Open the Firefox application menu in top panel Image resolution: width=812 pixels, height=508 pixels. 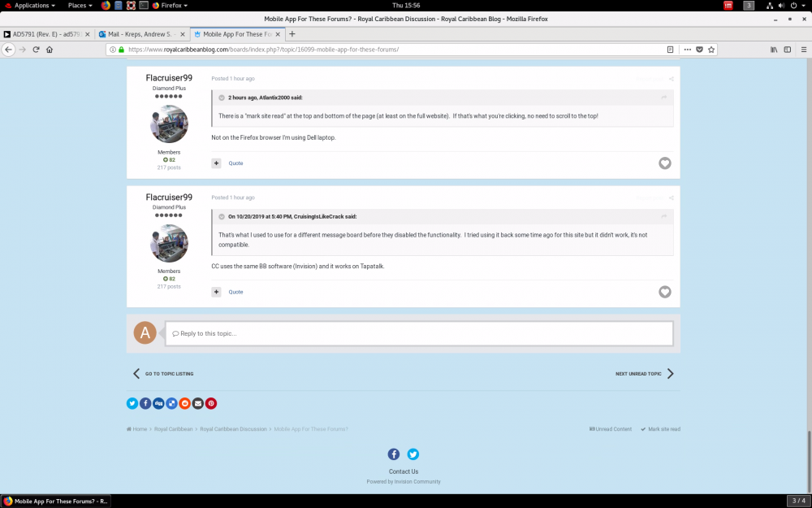tap(170, 5)
